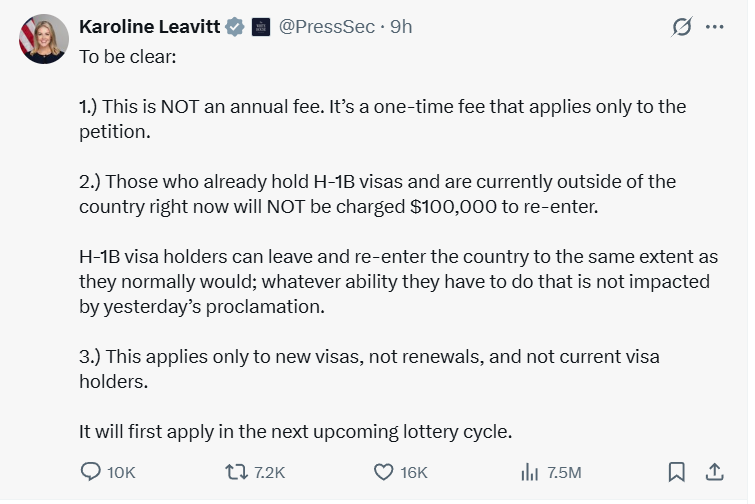
Task: Open the three-dot more options menu
Action: coord(715,27)
